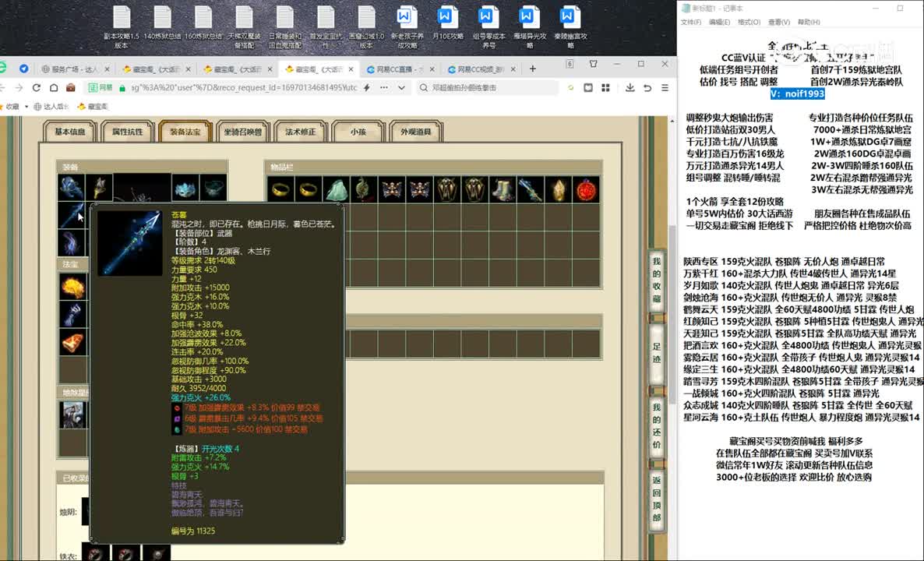Select the green pendant item in 物品栏
Screen dimensions: 924x561
tap(364, 189)
